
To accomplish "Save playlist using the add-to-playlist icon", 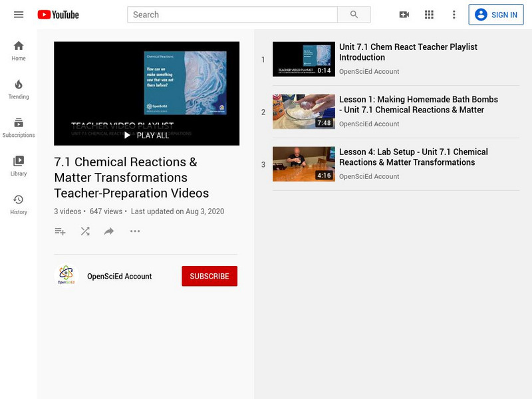I will [60, 231].
